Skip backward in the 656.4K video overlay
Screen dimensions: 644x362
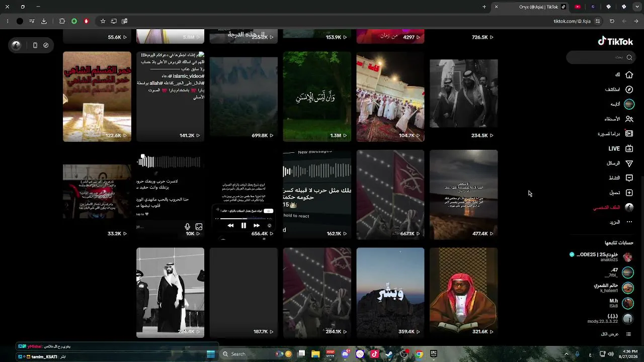tap(230, 226)
